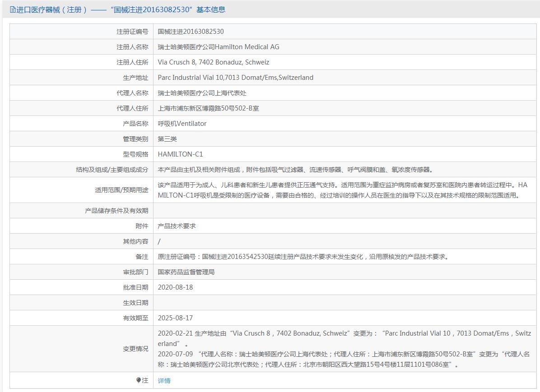Viewport: 540px width, 392px height.
Task: Select registration number 国械注进20163082530 in table
Action: click(x=191, y=32)
